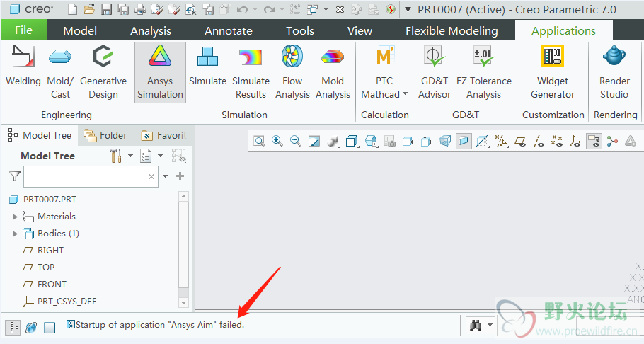Click the Undo arrow
Viewport: 644px width, 344px height.
point(242,9)
